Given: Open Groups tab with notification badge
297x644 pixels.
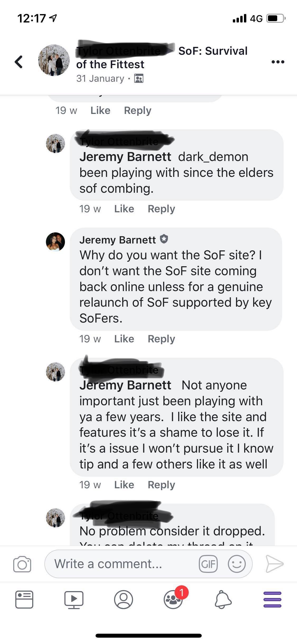Looking at the screenshot, I should (173, 600).
